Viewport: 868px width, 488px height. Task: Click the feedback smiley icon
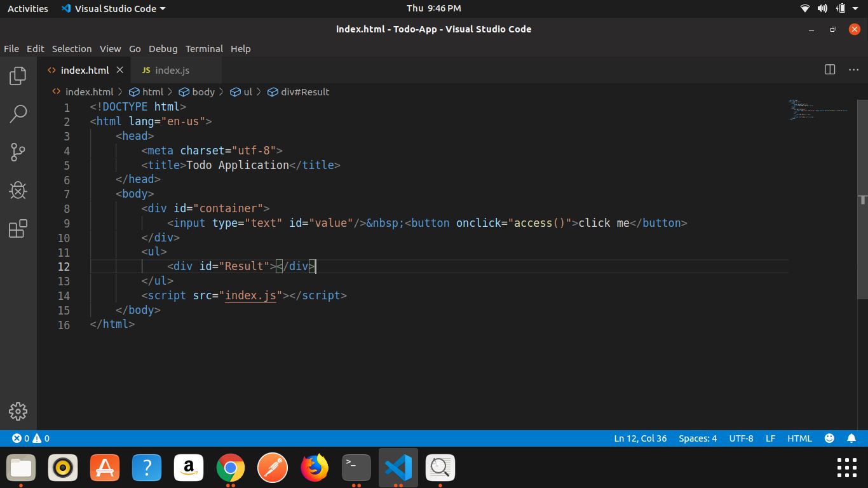tap(829, 438)
